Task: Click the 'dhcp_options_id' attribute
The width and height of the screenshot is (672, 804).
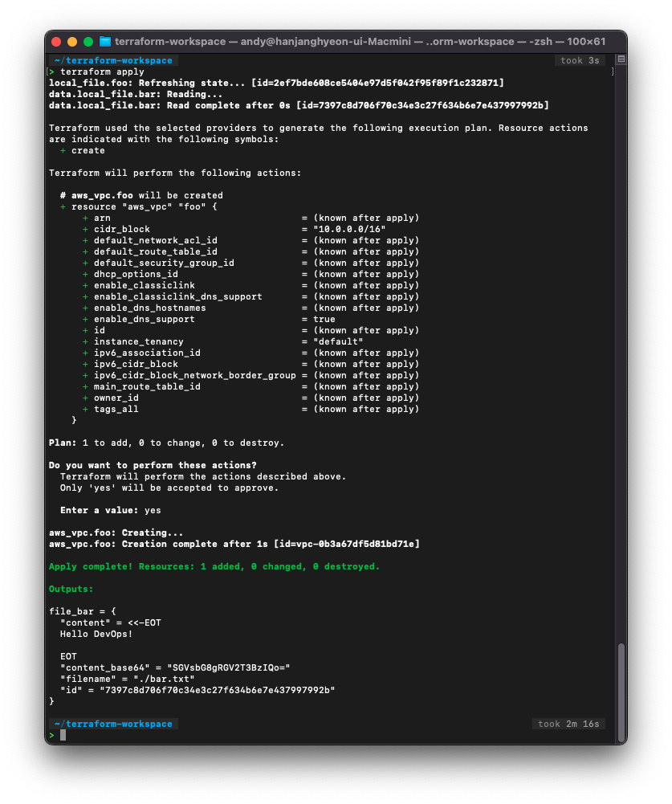Action: (x=136, y=275)
